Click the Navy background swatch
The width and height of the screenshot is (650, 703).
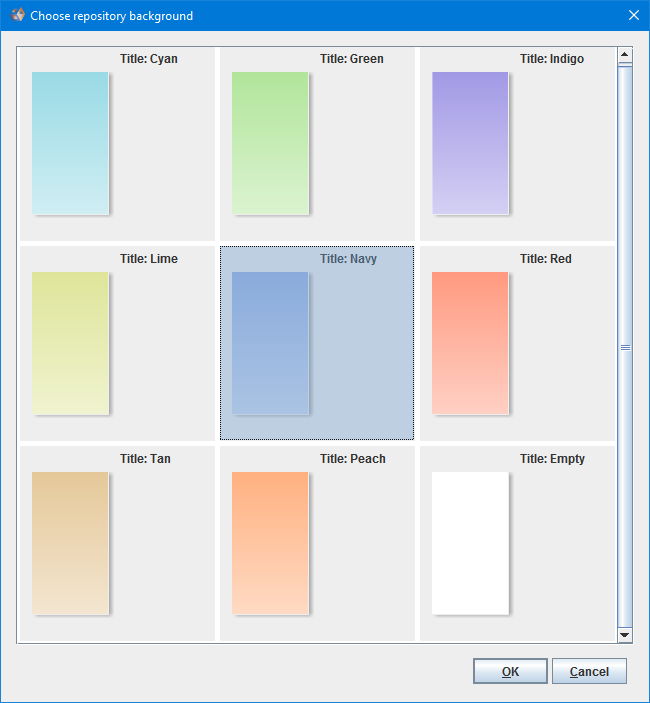point(270,343)
